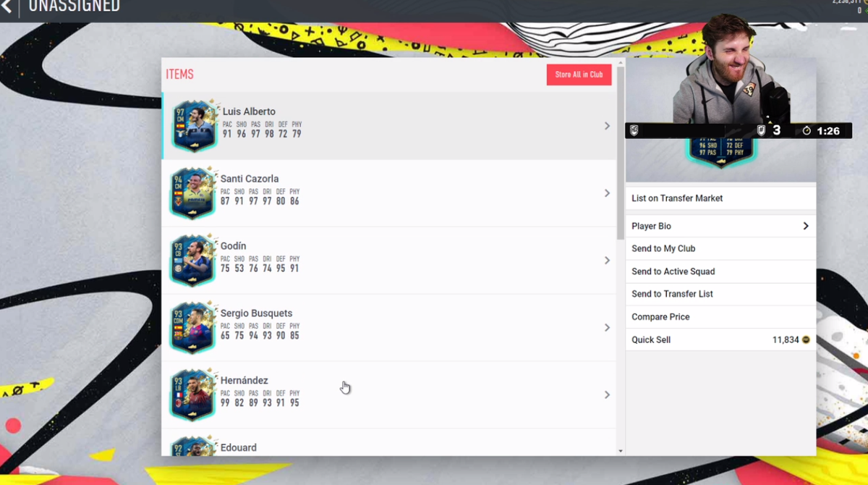The image size is (868, 485).
Task: Expand Player Bio arrow
Action: [x=805, y=226]
